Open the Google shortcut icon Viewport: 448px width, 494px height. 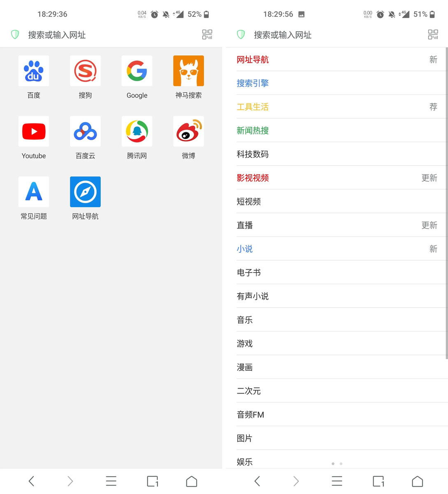point(137,71)
